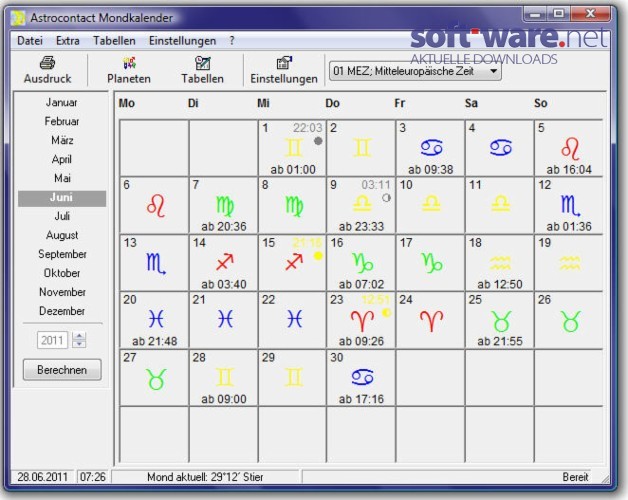Image resolution: width=628 pixels, height=500 pixels.
Task: Click the Scorpio symbol on June 12
Action: pyautogui.click(x=570, y=205)
